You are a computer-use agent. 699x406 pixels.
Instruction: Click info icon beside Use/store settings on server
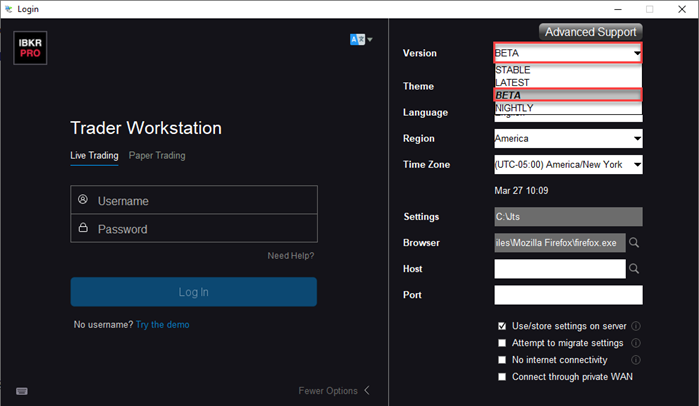coord(636,326)
